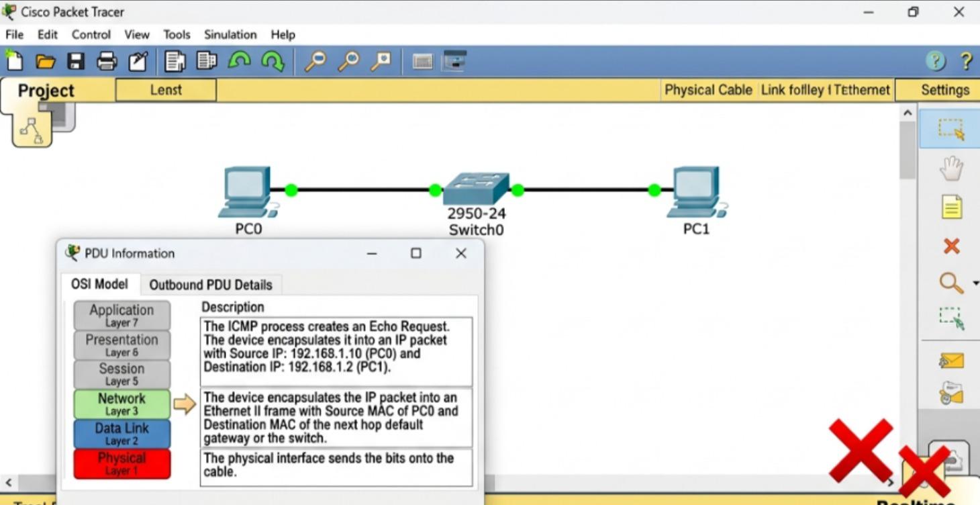This screenshot has width=980, height=505.
Task: Open the Edit menu
Action: pos(48,35)
